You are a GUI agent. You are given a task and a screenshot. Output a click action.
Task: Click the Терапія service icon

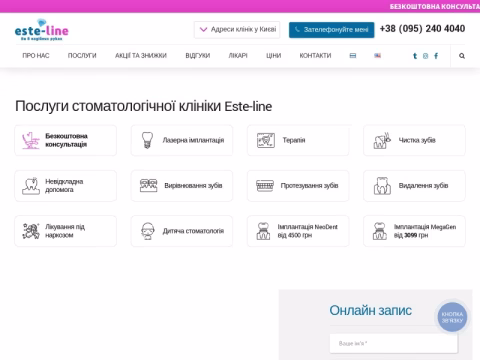(x=266, y=140)
